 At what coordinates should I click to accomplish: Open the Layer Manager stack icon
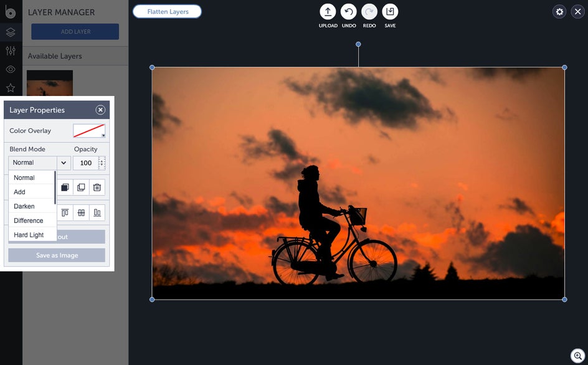click(x=11, y=32)
